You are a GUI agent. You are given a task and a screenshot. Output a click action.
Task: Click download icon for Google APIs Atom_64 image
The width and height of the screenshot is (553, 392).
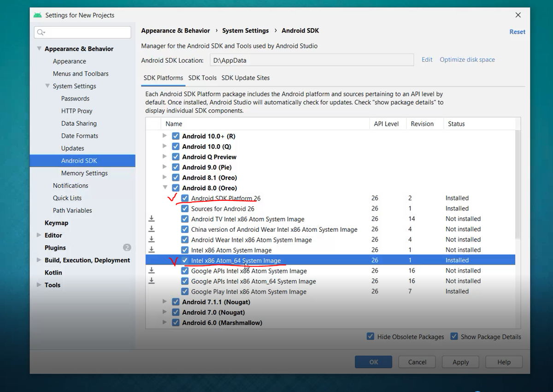point(152,281)
